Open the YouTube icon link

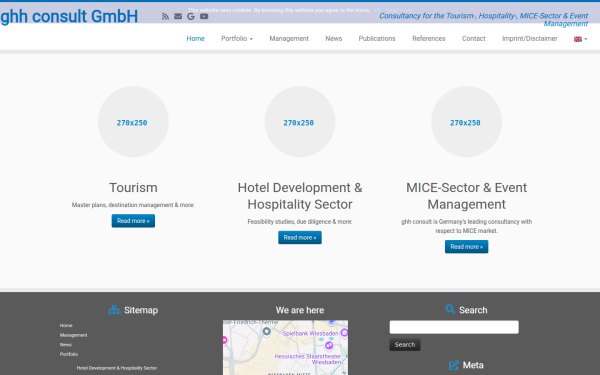(204, 16)
